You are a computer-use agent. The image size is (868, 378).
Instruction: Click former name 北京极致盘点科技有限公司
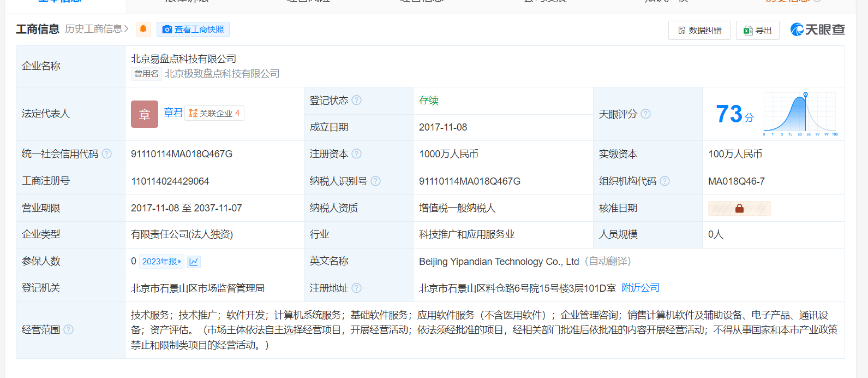(222, 74)
